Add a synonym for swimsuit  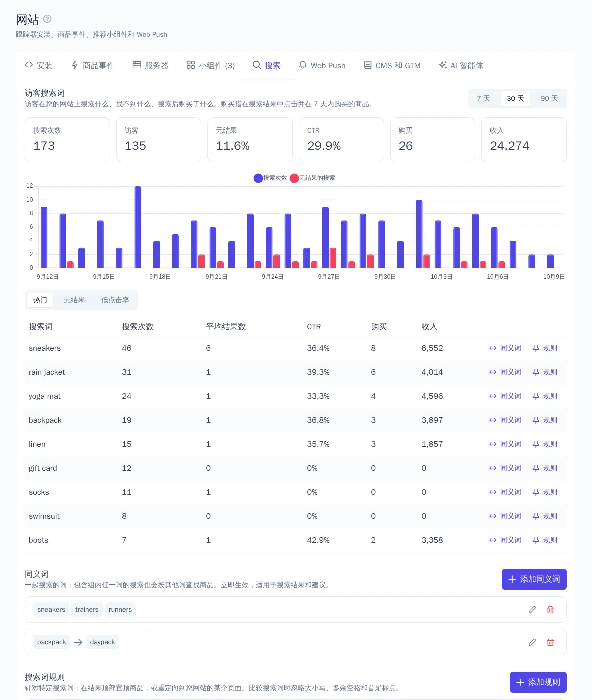point(505,516)
